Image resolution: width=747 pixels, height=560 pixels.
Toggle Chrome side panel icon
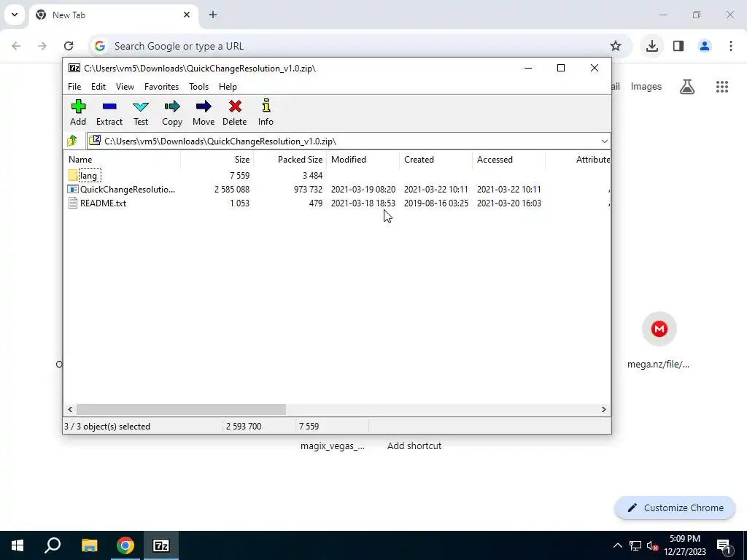click(x=678, y=46)
